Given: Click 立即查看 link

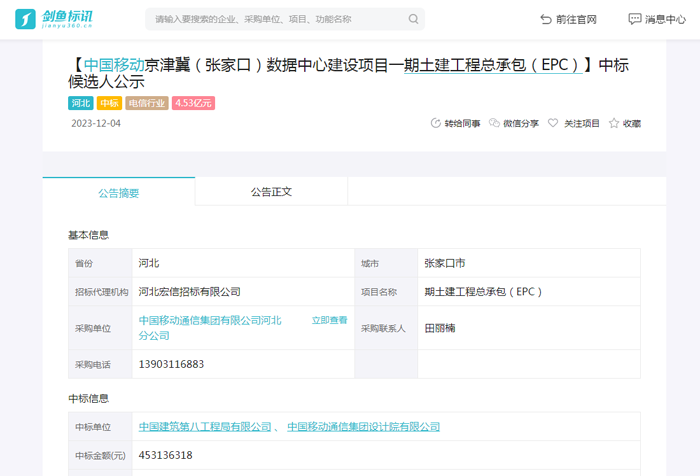Looking at the screenshot, I should 329,320.
